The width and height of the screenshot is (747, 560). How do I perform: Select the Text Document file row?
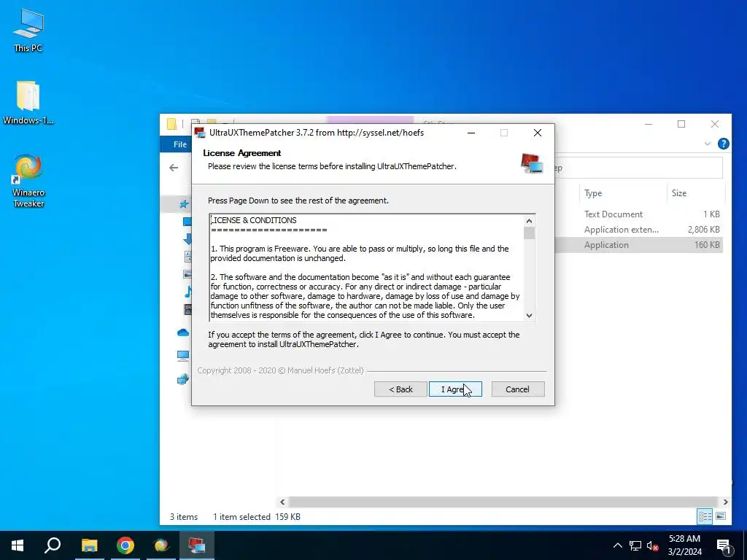[638, 214]
